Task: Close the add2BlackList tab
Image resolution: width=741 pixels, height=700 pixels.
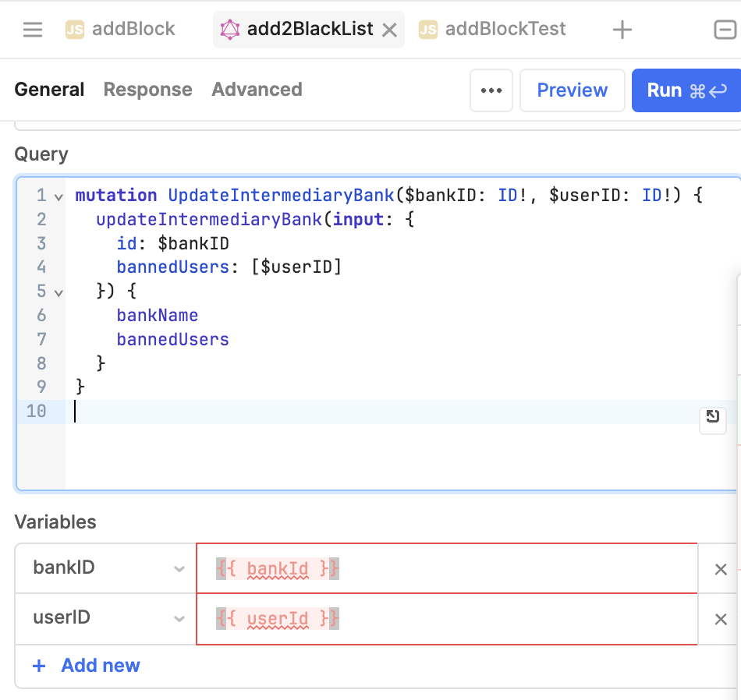Action: coord(389,30)
